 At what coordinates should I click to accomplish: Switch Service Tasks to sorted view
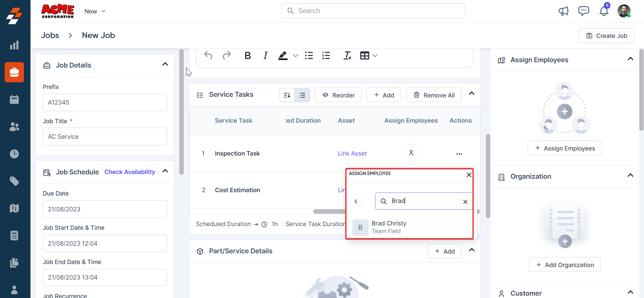[287, 95]
